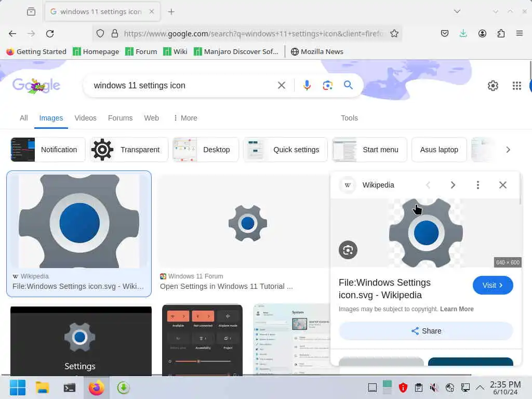Open the dark Settings icon thumbnail
The image size is (532, 399).
tap(81, 341)
